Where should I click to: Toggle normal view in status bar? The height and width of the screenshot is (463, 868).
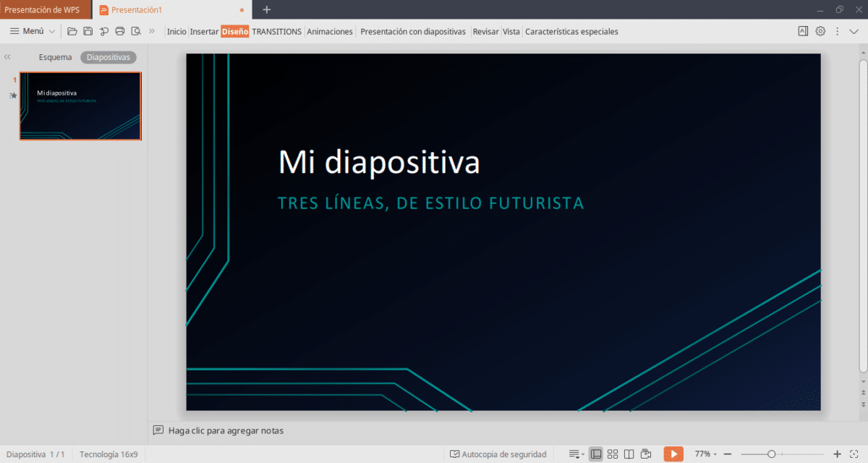pyautogui.click(x=596, y=454)
